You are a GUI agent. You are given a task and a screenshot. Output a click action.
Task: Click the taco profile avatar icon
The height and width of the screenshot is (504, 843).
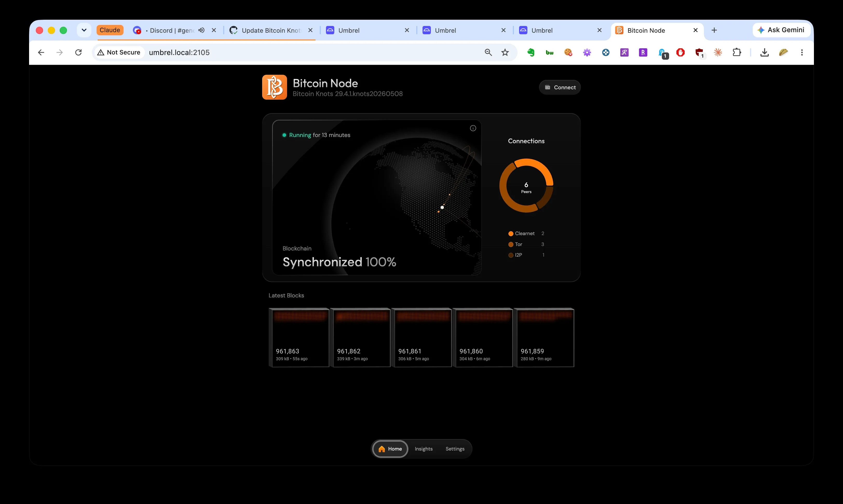pos(783,52)
